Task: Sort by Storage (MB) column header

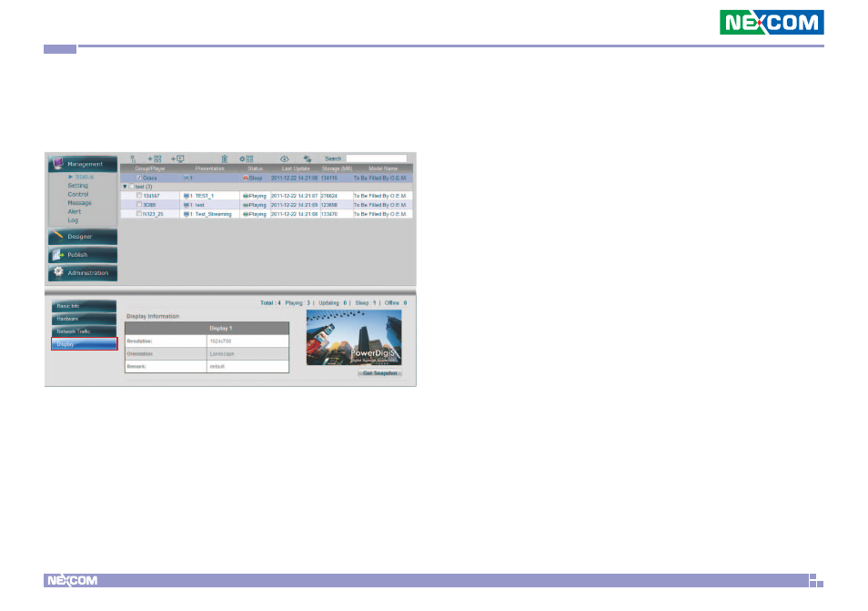Action: 338,168
